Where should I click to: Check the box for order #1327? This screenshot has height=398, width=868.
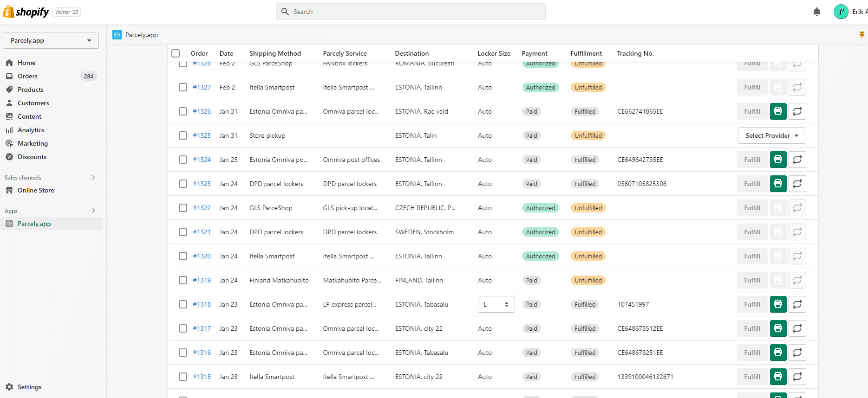click(x=183, y=87)
